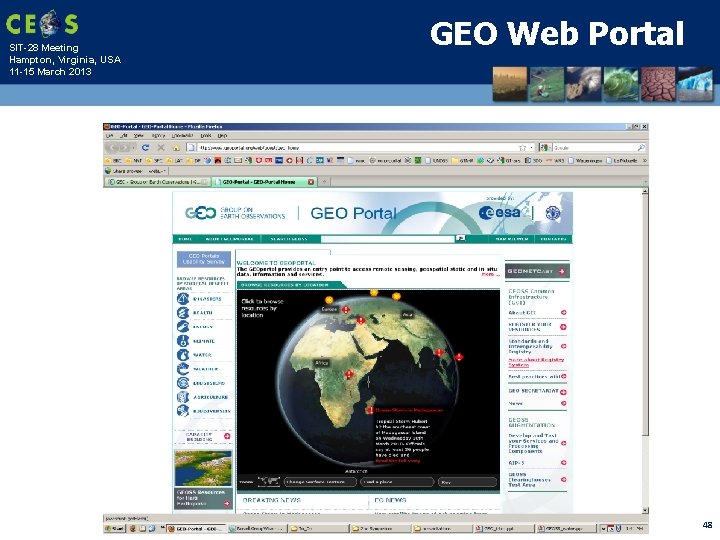Click the red alert marker near Madagascar
Image resolution: width=720 pixels, height=540 pixels.
click(370, 410)
